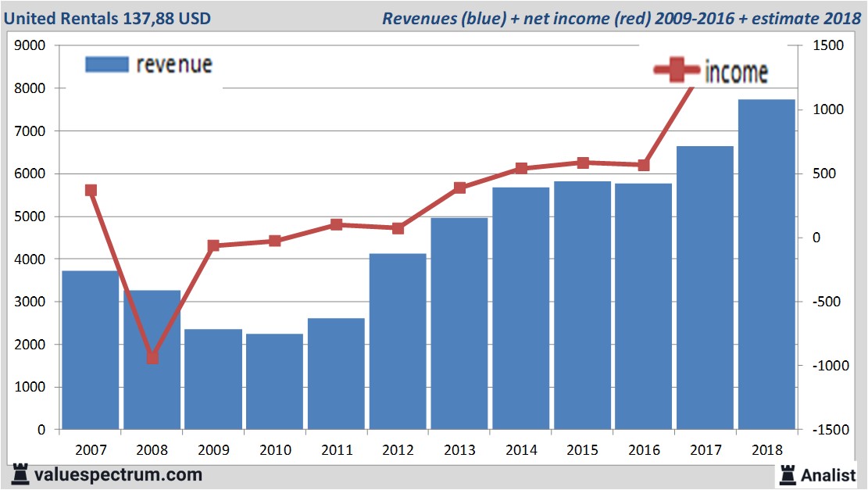
Task: Click the red income legend marker
Action: pos(677,70)
